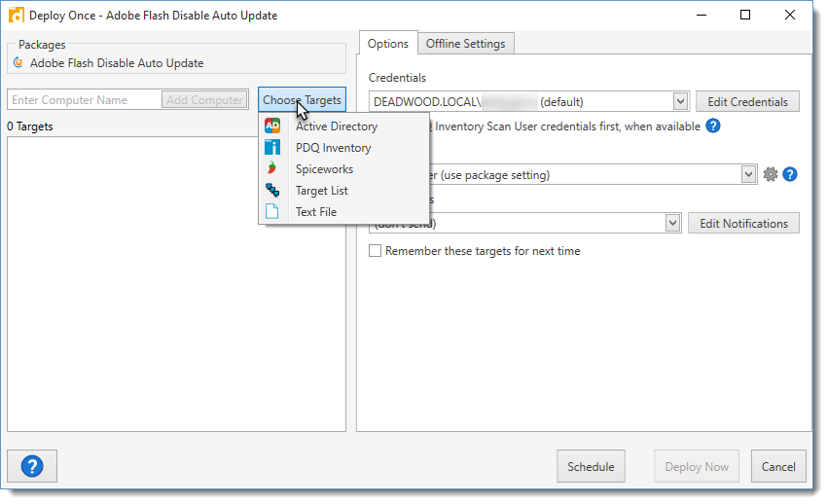Click the Spiceworks pepper icon
Viewport: 828px width, 504px height.
pos(272,169)
